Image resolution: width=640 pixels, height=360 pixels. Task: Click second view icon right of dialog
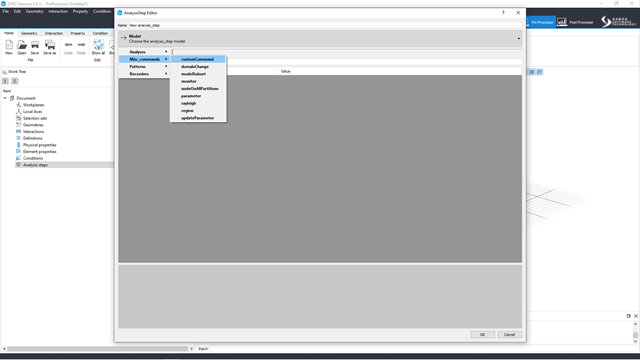click(x=540, y=72)
